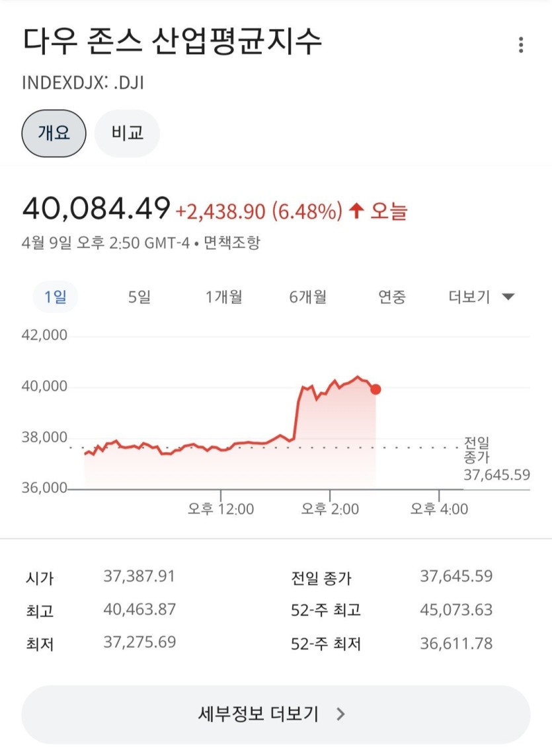Open the three-dot more options menu
Viewport: 552px width, 756px height.
[521, 45]
